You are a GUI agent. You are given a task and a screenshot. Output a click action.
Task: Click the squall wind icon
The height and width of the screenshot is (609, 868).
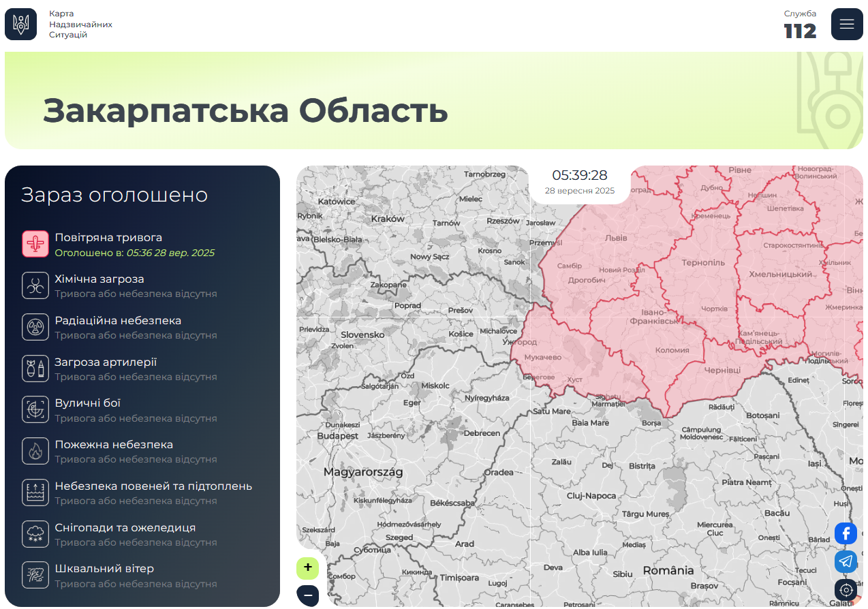coord(35,575)
